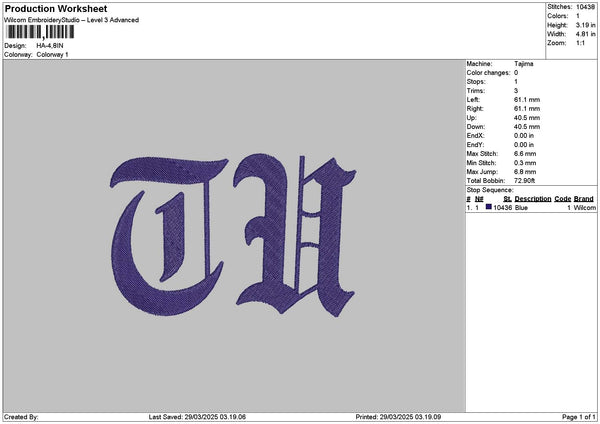Click the embroidered letter T in the preview
The height and width of the screenshot is (424, 600).
point(168,235)
